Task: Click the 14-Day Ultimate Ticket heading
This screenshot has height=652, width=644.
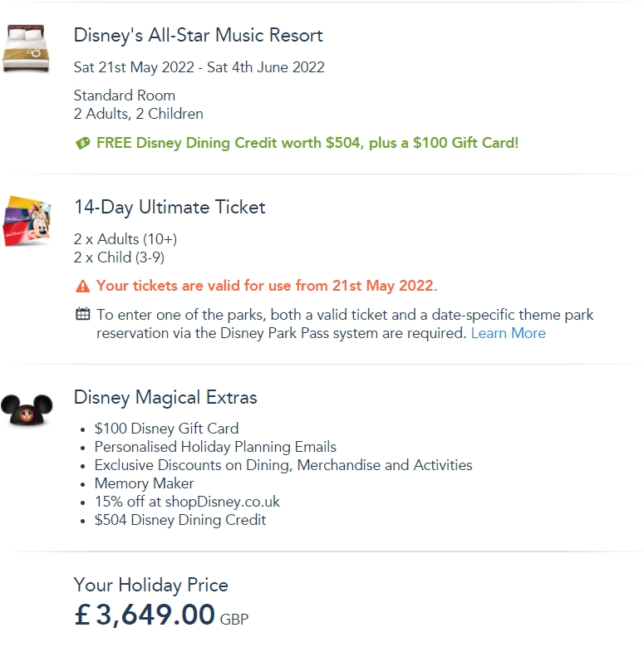Action: 170,207
